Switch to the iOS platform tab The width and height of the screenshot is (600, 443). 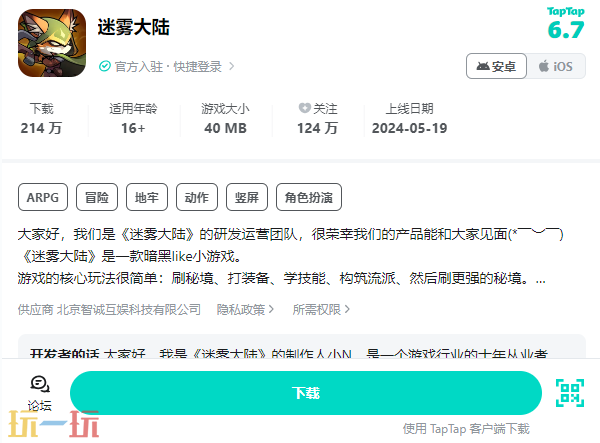[x=556, y=66]
